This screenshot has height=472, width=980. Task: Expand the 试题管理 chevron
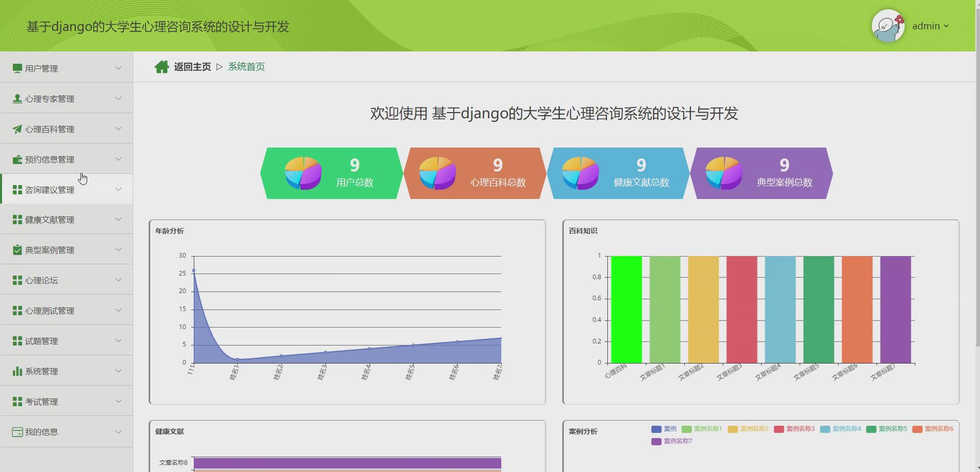[x=118, y=340]
